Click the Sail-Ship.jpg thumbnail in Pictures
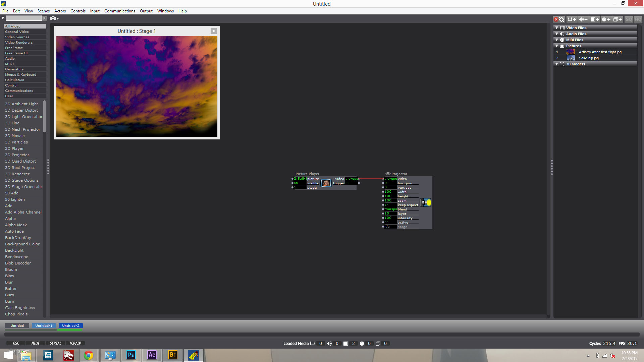Screen dimensions: 644x362 tap(571, 58)
